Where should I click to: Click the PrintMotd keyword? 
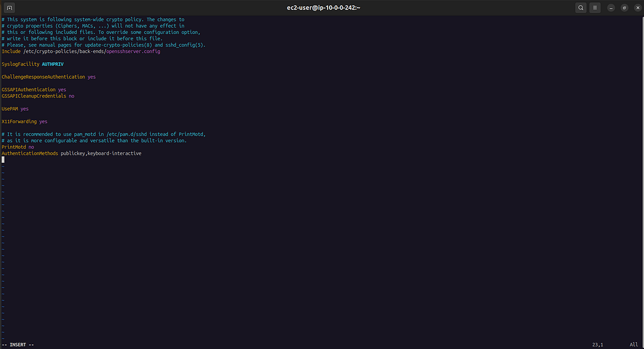[14, 147]
